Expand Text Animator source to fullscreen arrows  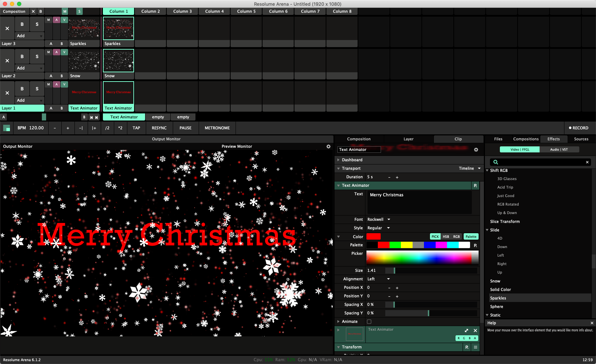(467, 330)
